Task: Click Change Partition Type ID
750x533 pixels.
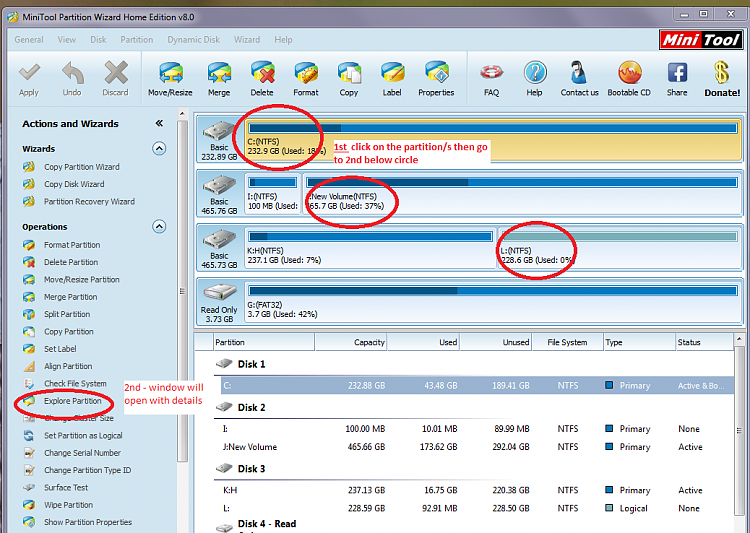Action: (x=88, y=470)
